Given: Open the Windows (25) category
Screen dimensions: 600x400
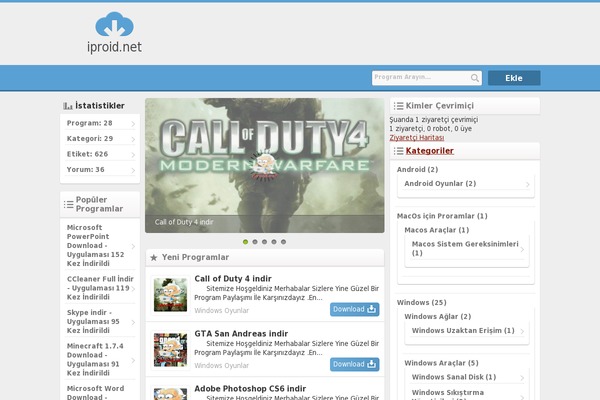Looking at the screenshot, I should point(422,303).
